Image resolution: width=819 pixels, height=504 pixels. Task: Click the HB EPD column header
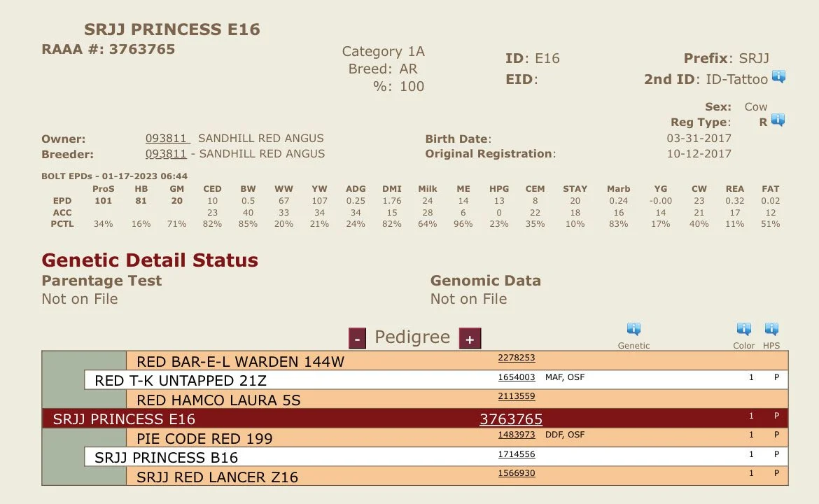pyautogui.click(x=141, y=188)
